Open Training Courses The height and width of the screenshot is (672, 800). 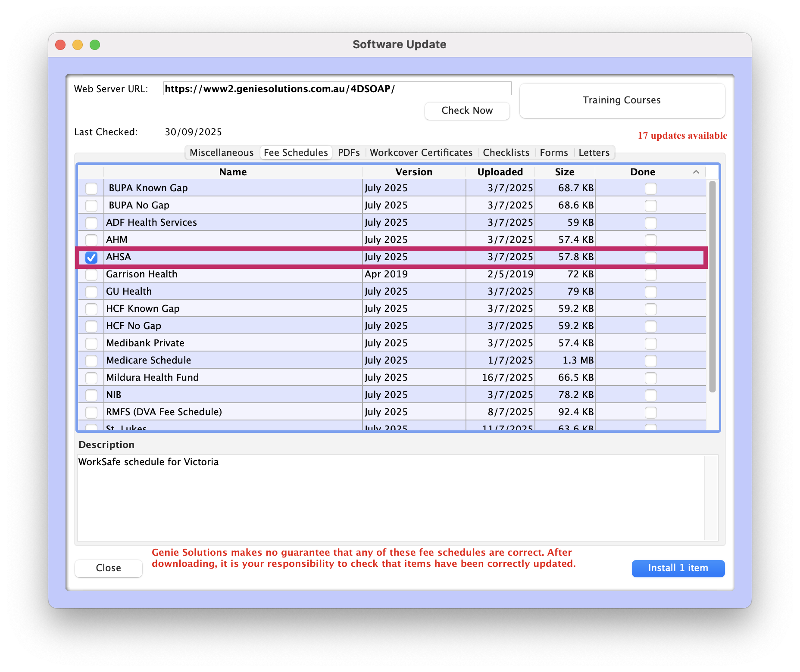622,100
